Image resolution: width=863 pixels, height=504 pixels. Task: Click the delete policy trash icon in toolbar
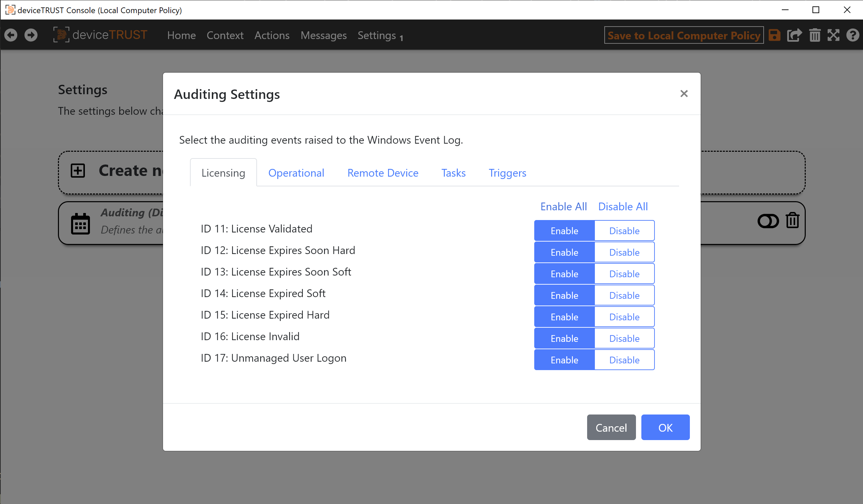point(815,35)
